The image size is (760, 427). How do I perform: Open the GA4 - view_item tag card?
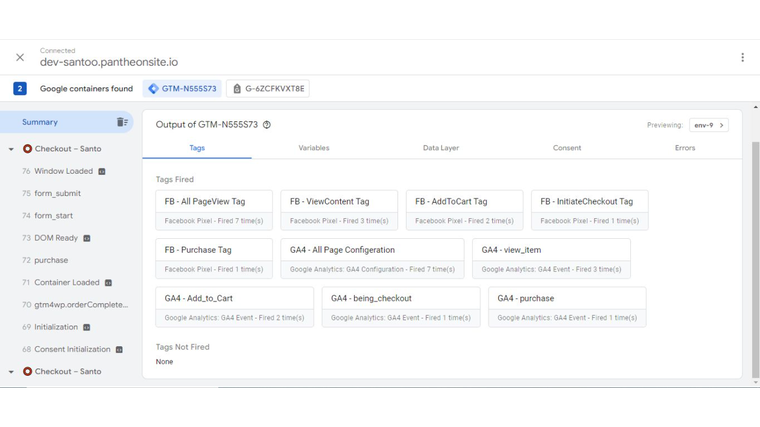pos(551,258)
